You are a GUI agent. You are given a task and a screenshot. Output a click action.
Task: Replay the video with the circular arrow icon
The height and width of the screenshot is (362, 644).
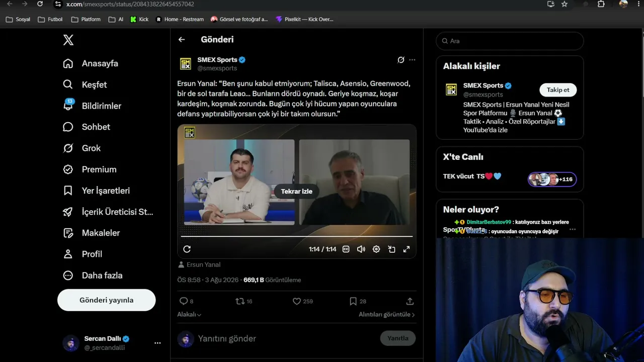coord(187,249)
